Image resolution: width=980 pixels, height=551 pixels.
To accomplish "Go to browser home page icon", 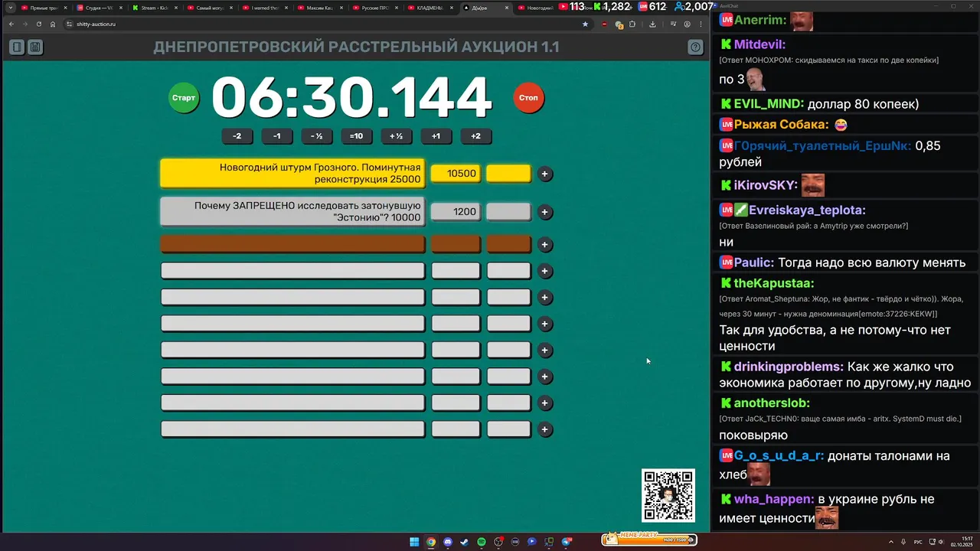I will tap(53, 24).
